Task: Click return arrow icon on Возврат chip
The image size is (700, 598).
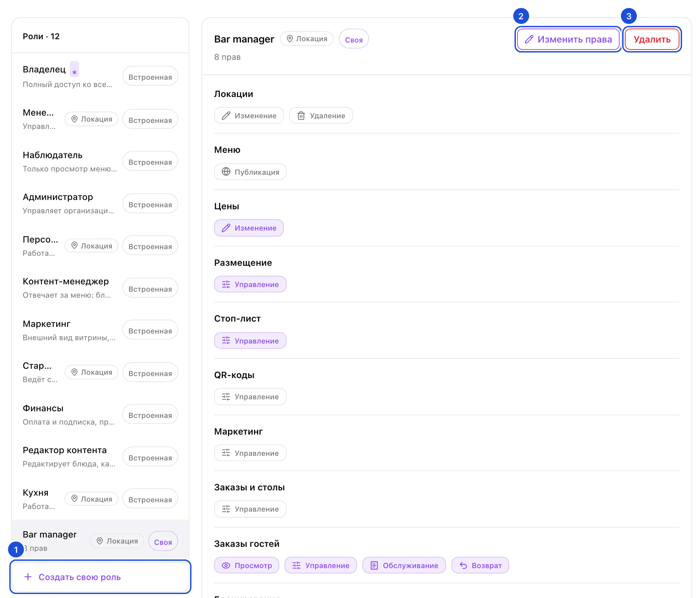Action: pos(463,565)
